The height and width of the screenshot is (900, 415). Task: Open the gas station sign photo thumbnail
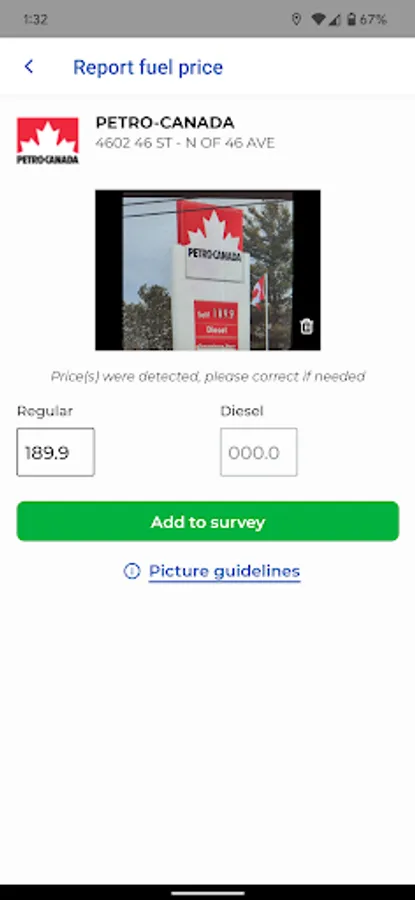208,270
